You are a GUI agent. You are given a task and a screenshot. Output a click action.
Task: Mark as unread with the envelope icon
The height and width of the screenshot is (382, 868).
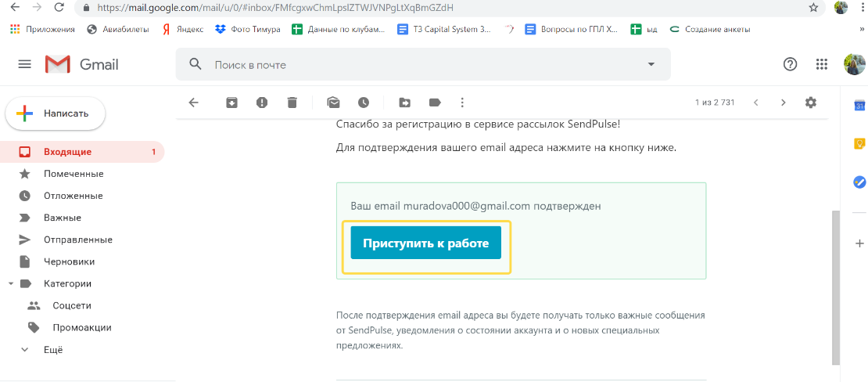334,103
